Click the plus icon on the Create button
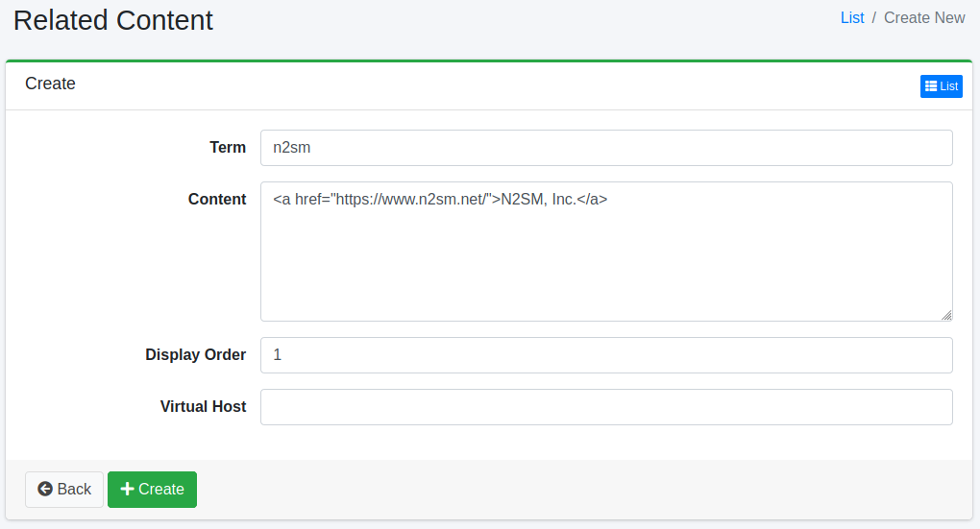This screenshot has width=980, height=529. point(127,490)
